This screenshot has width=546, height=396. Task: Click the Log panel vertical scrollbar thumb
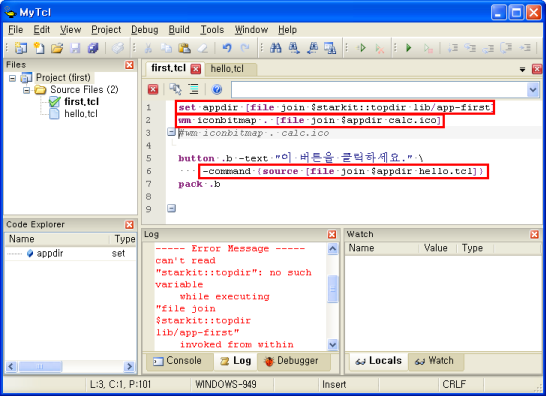tap(333, 288)
